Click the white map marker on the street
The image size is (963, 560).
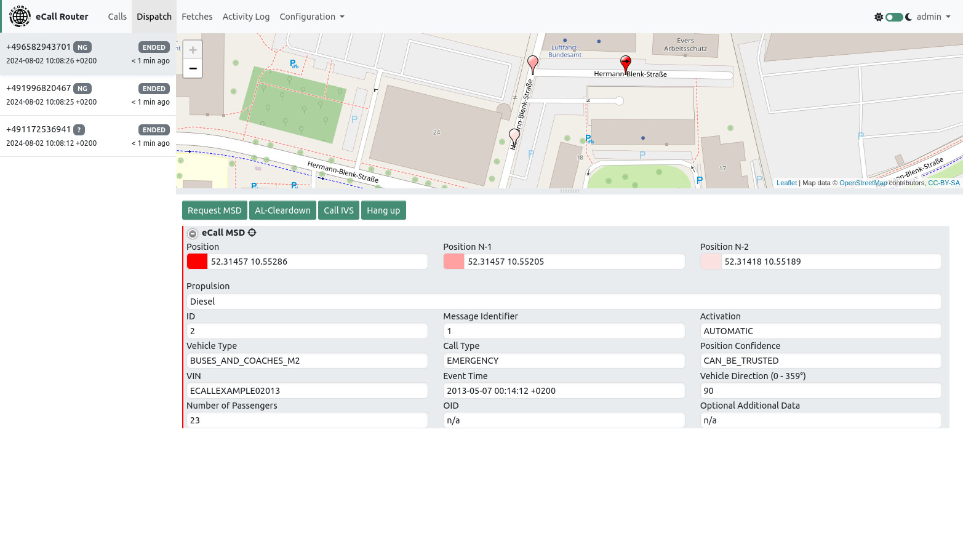click(x=514, y=137)
